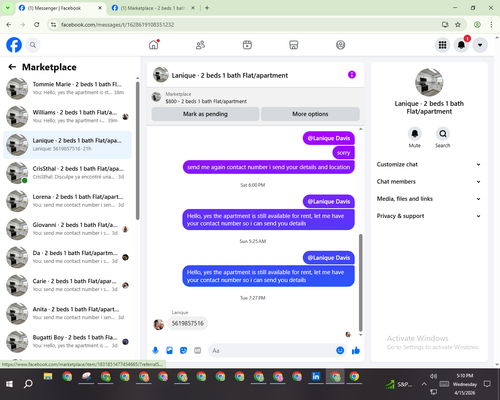This screenshot has height=400, width=500.
Task: Open the $800 Marketplace listing link
Action: pyautogui.click(x=206, y=101)
